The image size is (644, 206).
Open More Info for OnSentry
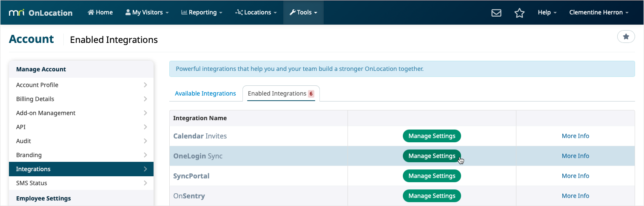pyautogui.click(x=575, y=196)
